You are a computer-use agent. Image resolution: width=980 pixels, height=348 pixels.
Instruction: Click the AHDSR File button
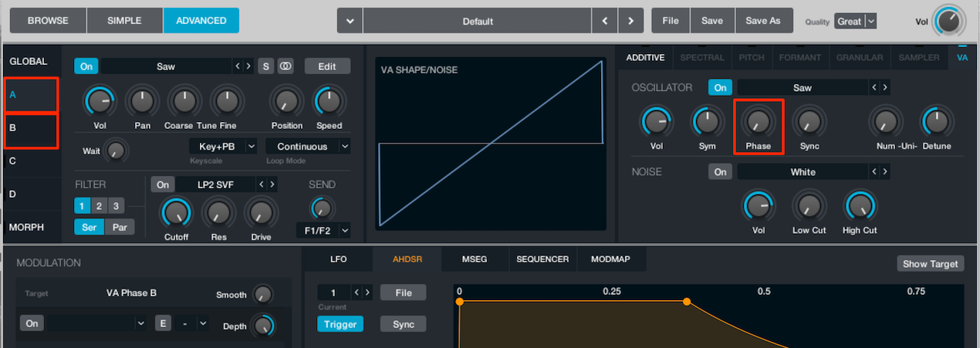tap(403, 292)
